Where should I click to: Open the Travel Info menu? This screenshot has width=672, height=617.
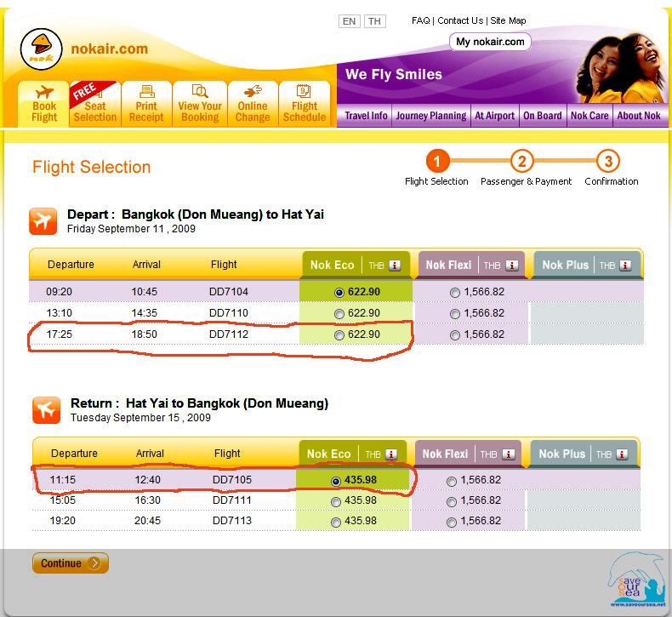[x=366, y=116]
